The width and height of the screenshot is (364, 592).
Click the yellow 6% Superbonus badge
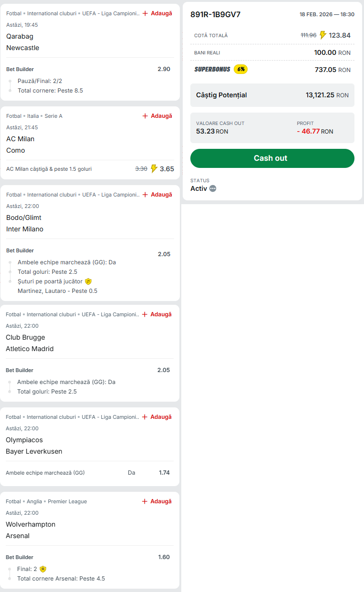pyautogui.click(x=240, y=69)
